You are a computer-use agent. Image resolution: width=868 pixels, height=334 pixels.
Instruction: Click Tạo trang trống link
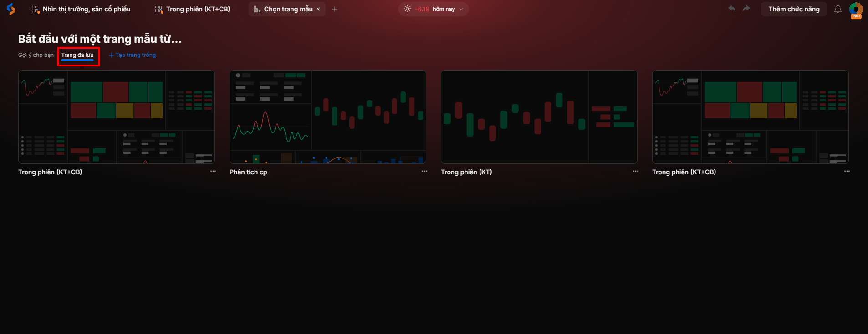pyautogui.click(x=133, y=55)
